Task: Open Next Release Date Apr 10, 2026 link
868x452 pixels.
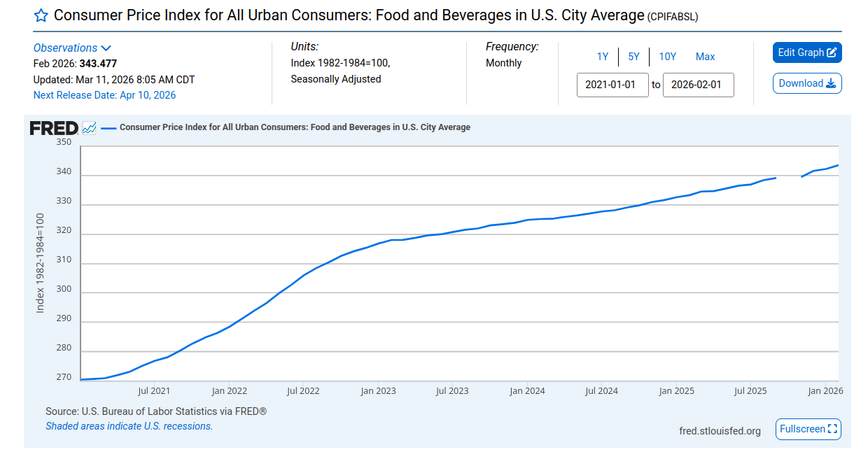Action: point(105,95)
